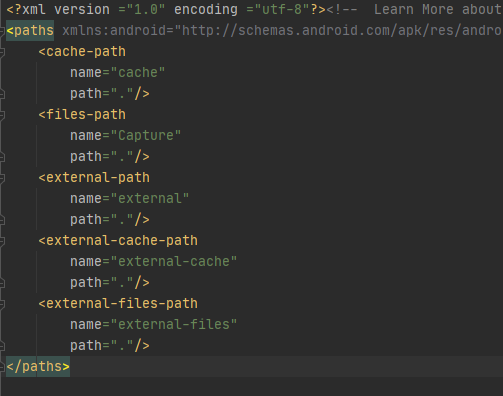
Task: Click the <cache-path tag name
Action: (82, 52)
